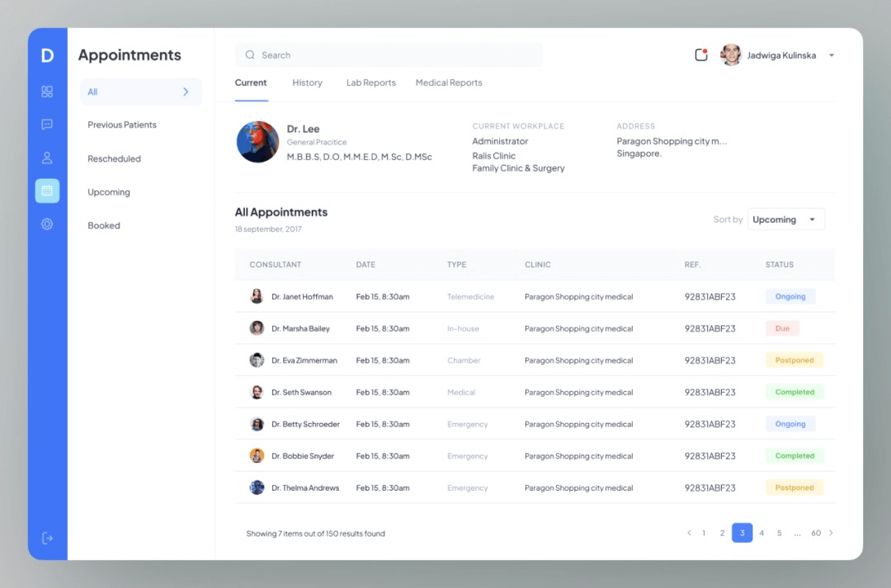The height and width of the screenshot is (588, 891).
Task: Click the Ralis Clinic workplace text
Action: pos(494,156)
